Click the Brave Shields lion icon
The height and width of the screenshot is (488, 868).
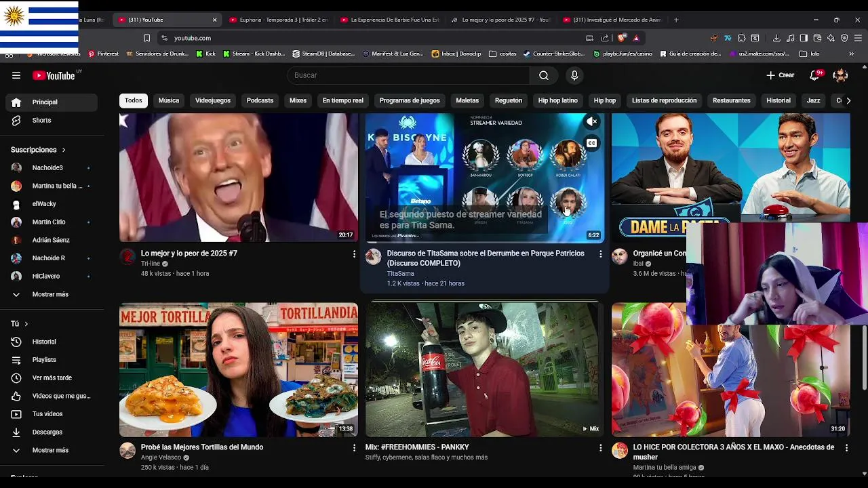622,38
